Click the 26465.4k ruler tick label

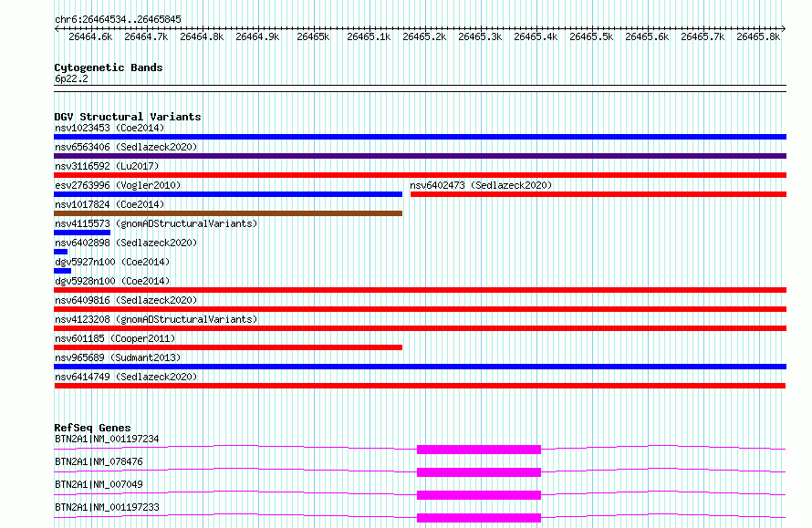tap(536, 36)
